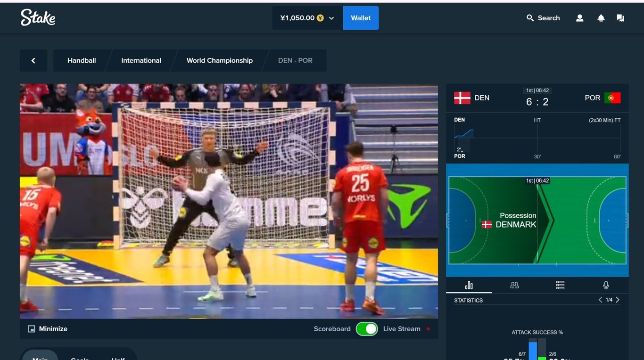
Task: Click the 6 : 2 score
Action: pyautogui.click(x=537, y=102)
